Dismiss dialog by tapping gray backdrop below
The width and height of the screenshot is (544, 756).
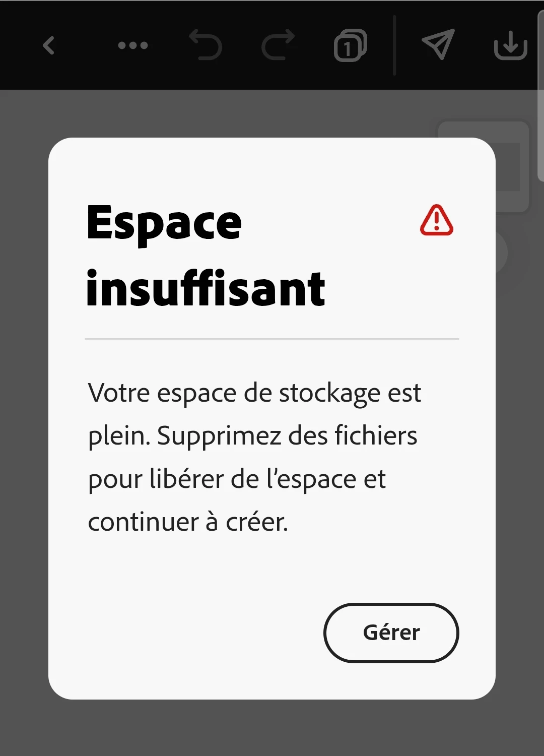pyautogui.click(x=272, y=728)
